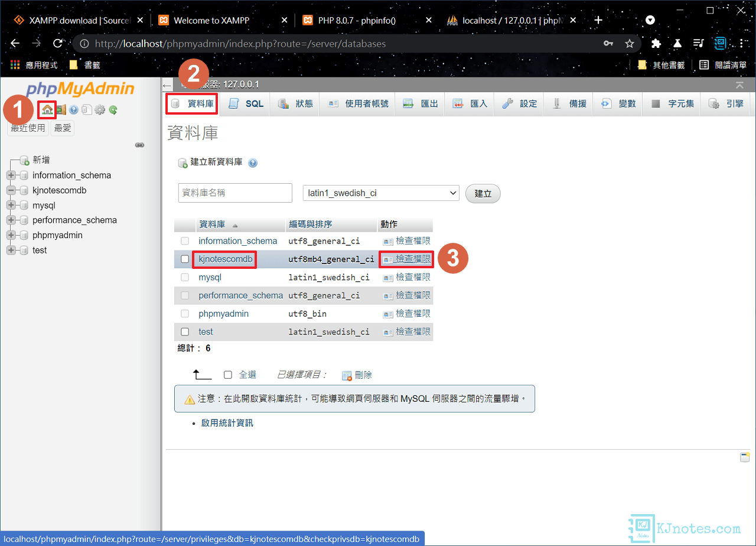Open the 匯出 export tab
The image size is (756, 546).
(x=421, y=104)
